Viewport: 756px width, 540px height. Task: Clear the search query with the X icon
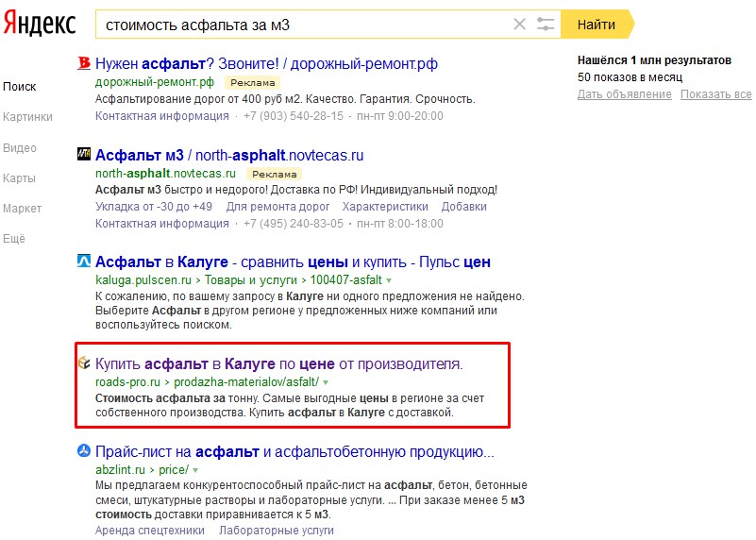[519, 25]
